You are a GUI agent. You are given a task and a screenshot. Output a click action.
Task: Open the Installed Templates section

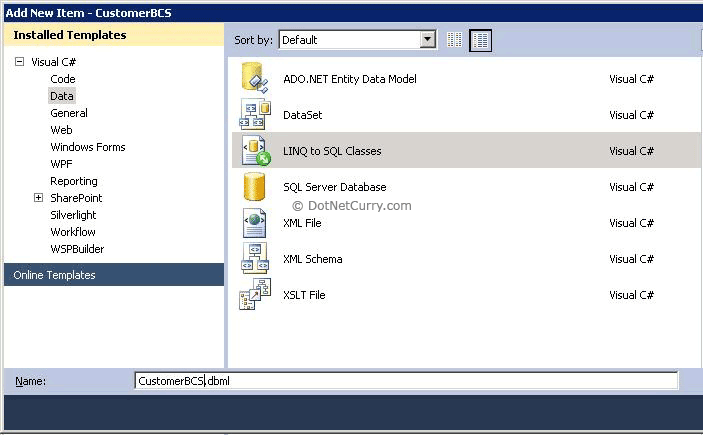70,35
